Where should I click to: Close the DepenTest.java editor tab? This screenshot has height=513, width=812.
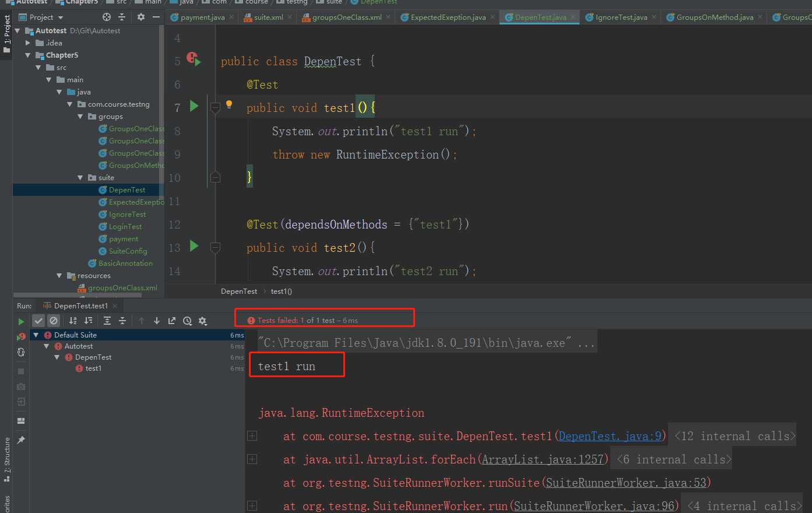[573, 17]
